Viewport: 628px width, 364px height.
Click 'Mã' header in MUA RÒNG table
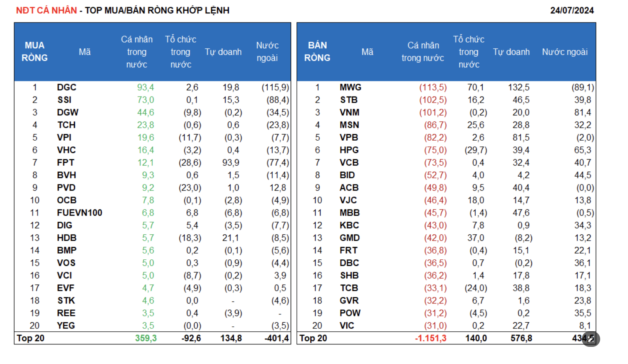pyautogui.click(x=85, y=52)
